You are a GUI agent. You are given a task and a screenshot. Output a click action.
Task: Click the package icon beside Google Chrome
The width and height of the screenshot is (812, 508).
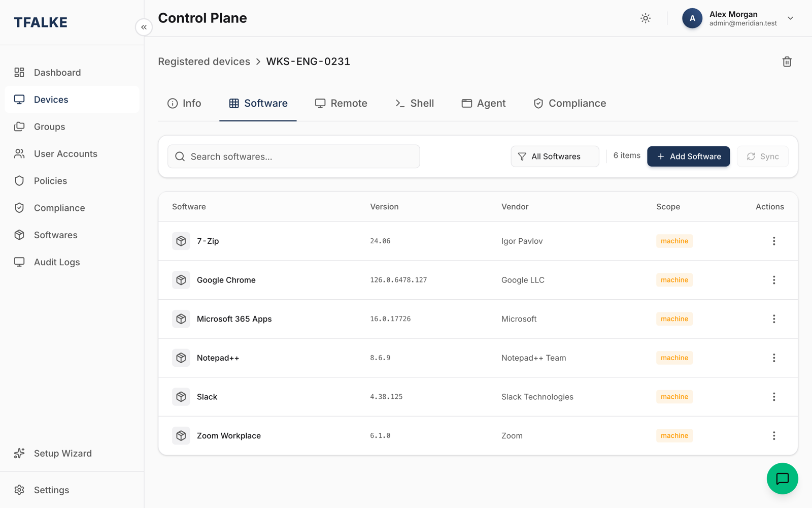coord(181,280)
